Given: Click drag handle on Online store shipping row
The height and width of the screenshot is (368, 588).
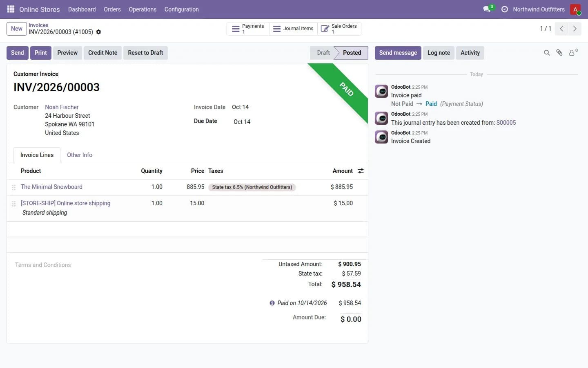Looking at the screenshot, I should (13, 204).
